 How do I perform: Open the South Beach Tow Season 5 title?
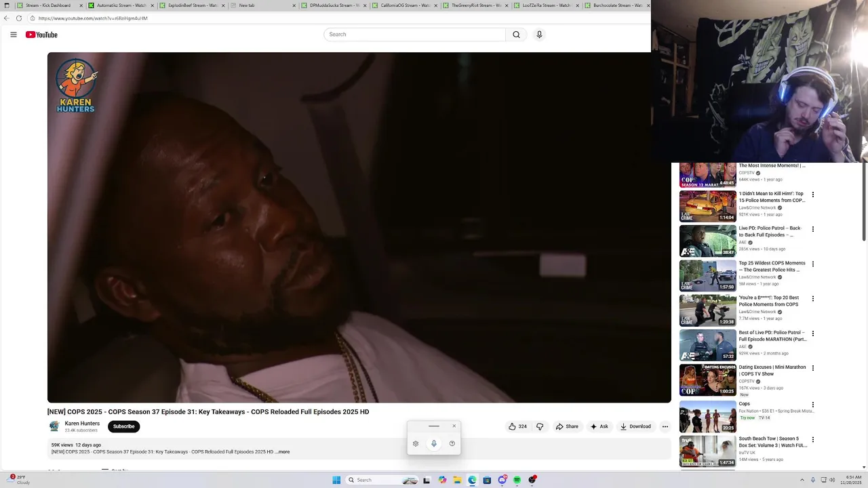click(773, 442)
